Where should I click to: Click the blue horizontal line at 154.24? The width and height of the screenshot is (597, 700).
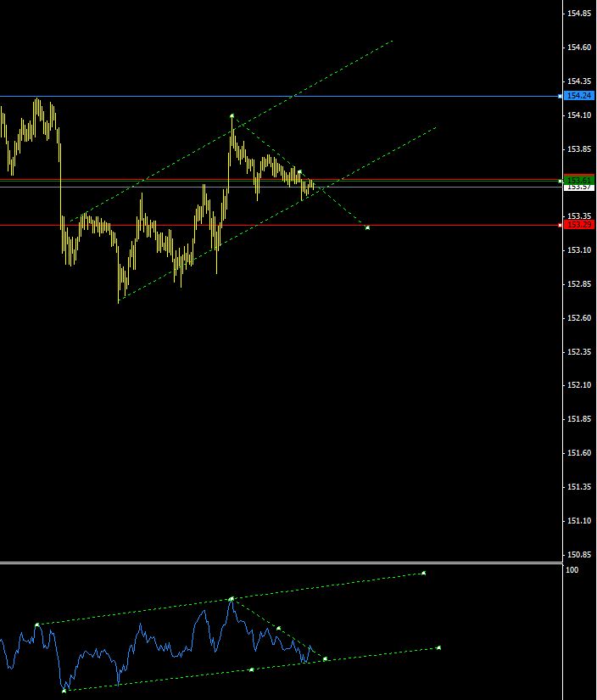coord(280,96)
